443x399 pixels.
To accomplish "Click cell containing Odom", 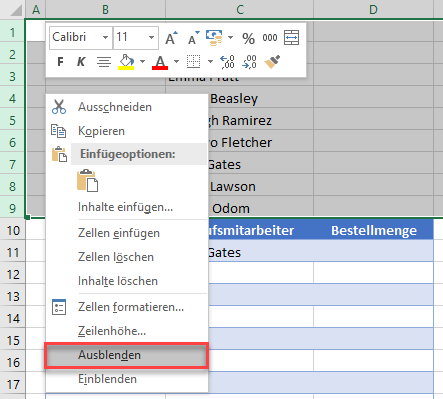I will (x=261, y=209).
